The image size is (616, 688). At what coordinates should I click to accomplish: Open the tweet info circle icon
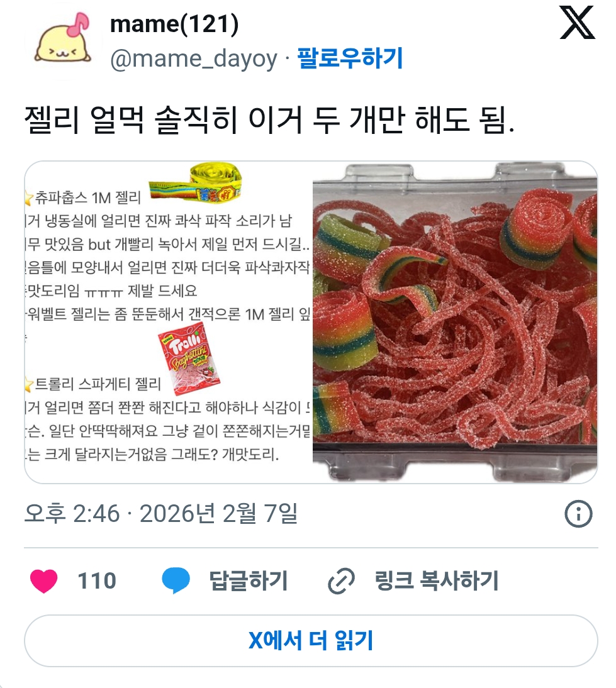pyautogui.click(x=578, y=513)
